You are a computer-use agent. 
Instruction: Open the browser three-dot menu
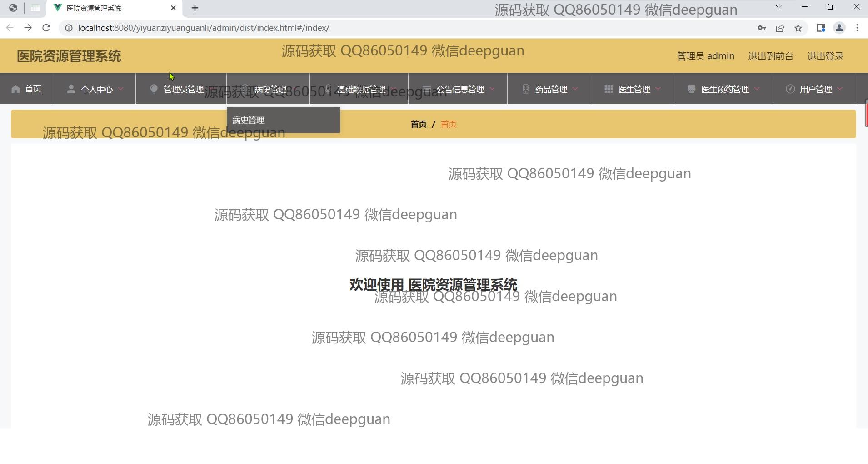(858, 28)
